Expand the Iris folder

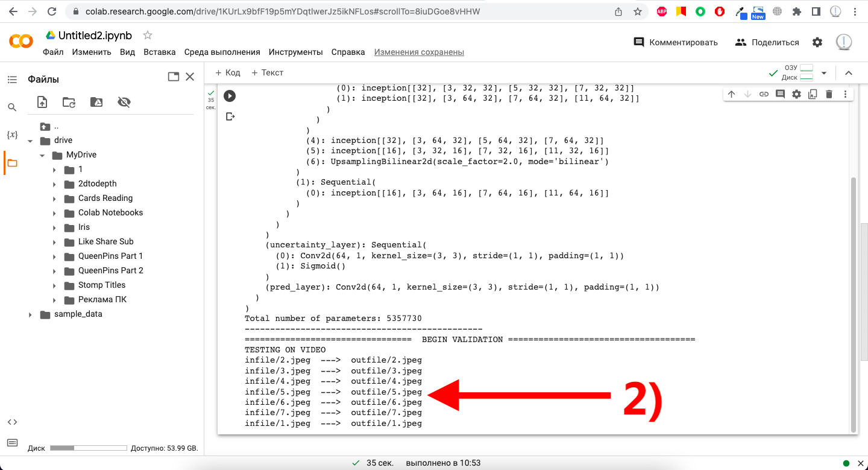coord(54,227)
